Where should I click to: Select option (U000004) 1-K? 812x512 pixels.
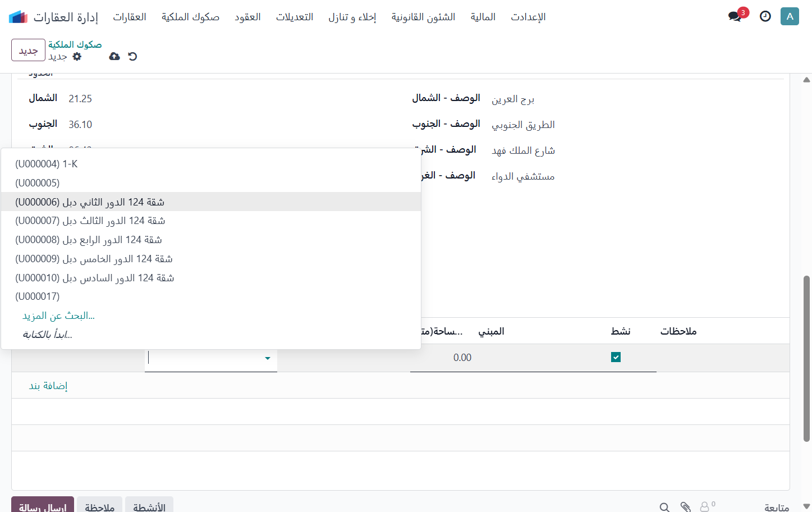(211, 164)
